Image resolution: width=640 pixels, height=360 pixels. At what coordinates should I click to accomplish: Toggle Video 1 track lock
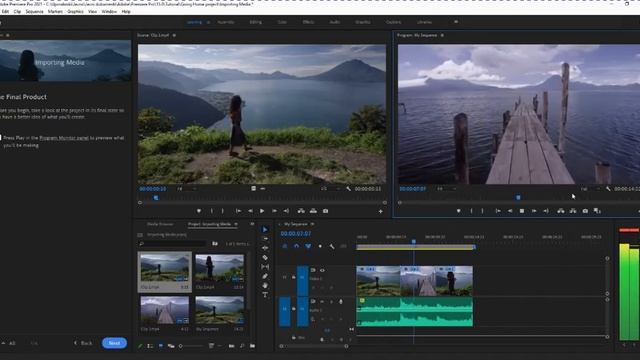click(x=293, y=277)
